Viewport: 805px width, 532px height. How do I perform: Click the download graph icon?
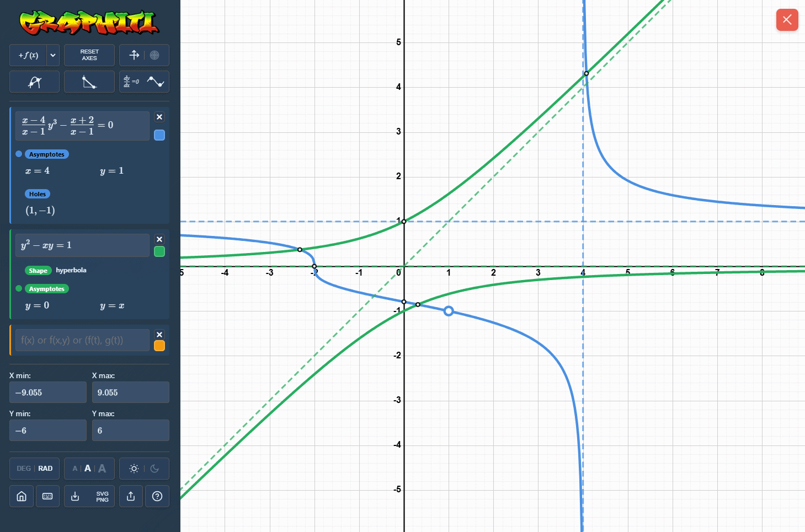point(75,496)
